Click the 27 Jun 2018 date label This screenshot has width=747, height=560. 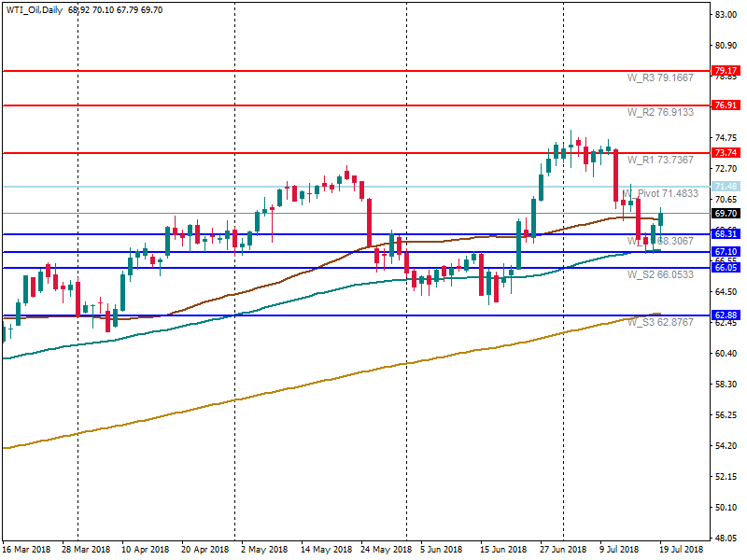[x=563, y=550]
